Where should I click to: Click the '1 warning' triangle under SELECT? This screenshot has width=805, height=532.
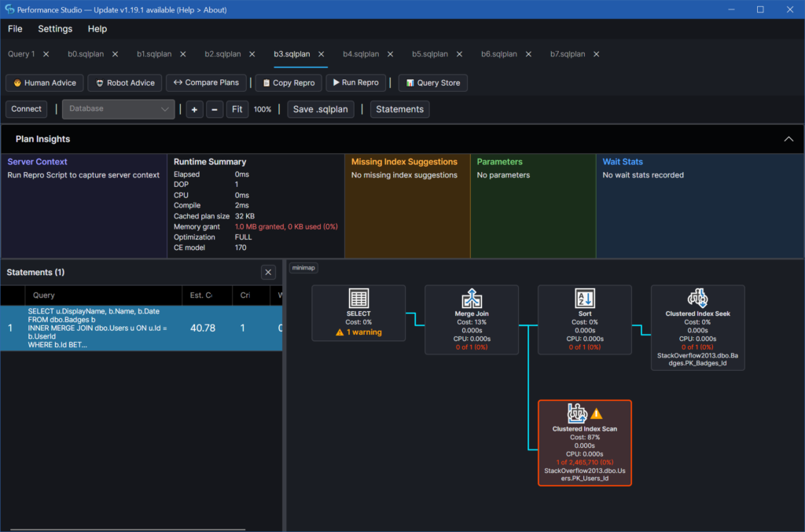coord(340,332)
